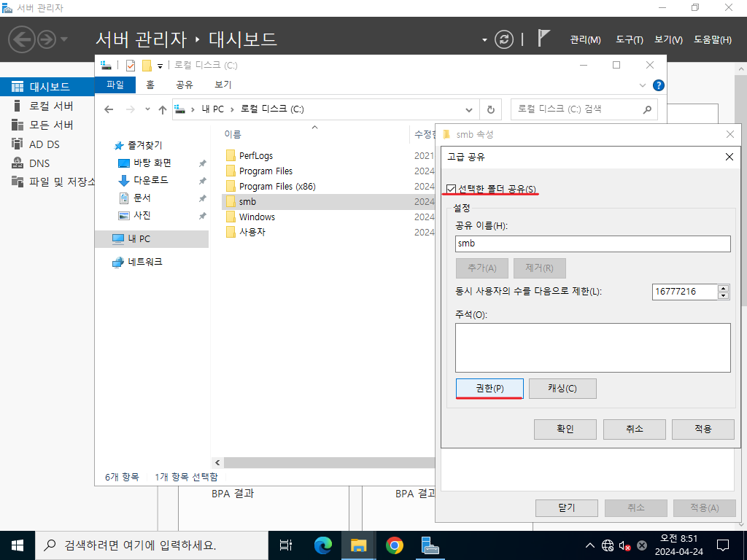Decrease the simultaneous user limit spinner

723,296
